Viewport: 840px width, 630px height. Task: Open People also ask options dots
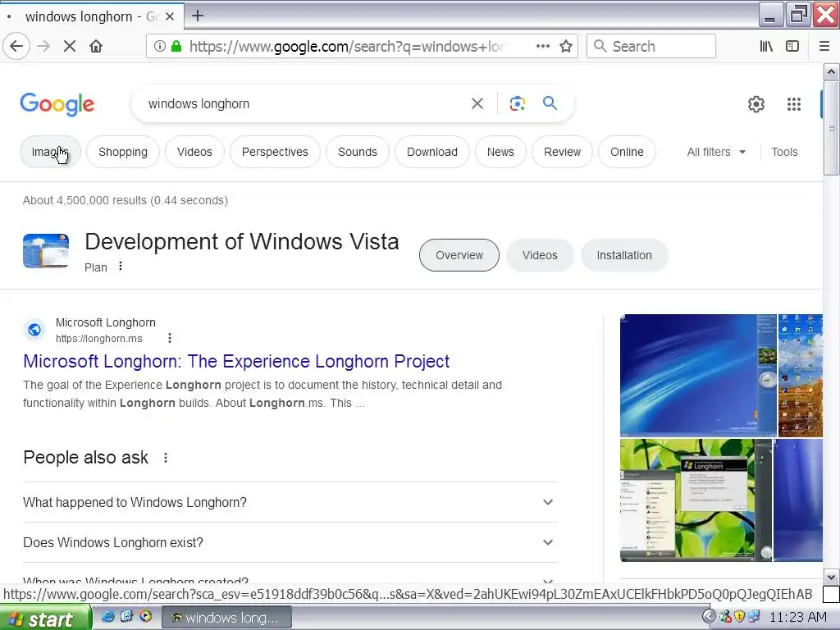point(166,458)
